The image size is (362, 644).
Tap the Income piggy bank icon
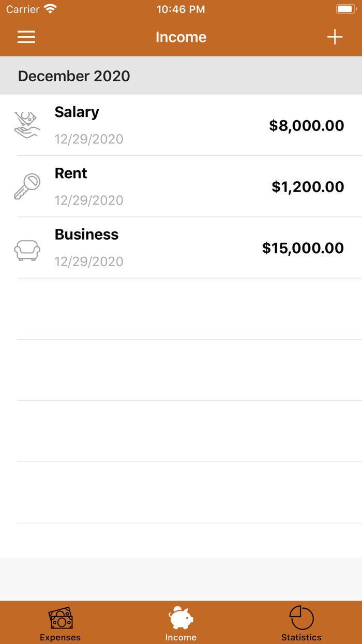tap(180, 616)
